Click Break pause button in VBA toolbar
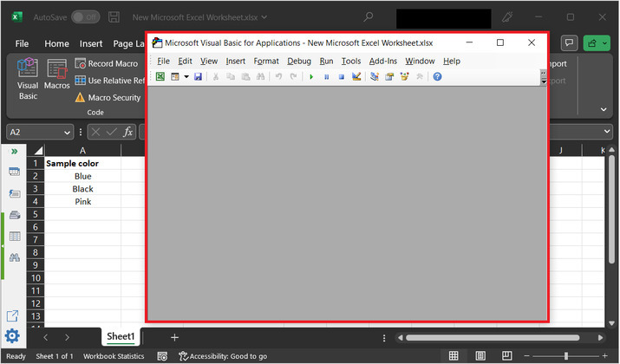 (327, 76)
